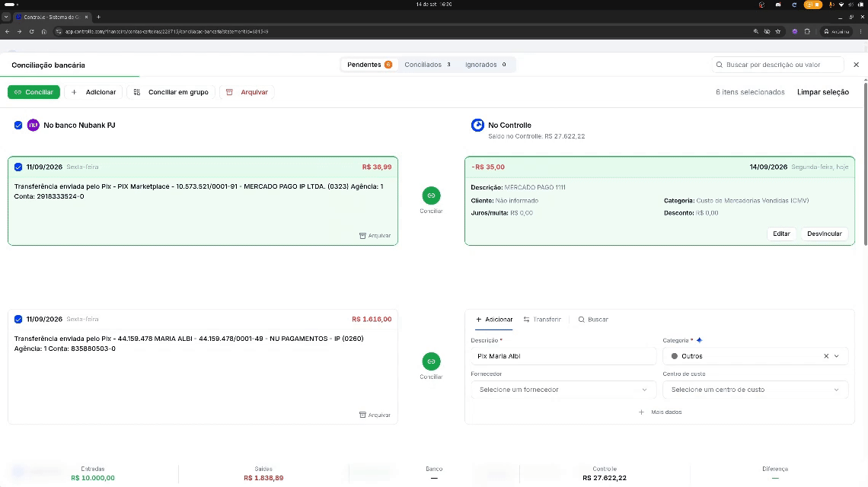
Task: Uncheck the R$ 36,99 transaction checkbox
Action: (18, 167)
